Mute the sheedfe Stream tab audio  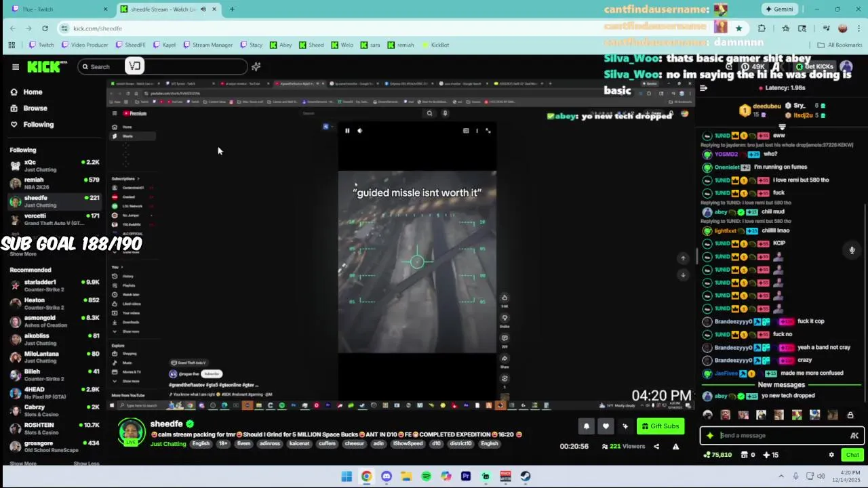[204, 9]
